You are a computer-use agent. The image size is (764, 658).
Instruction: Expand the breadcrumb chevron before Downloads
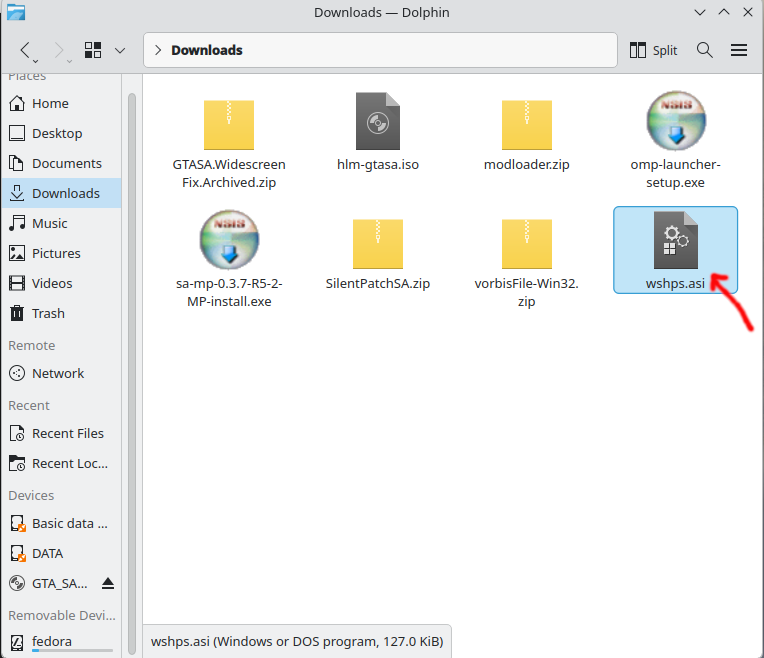click(x=157, y=50)
